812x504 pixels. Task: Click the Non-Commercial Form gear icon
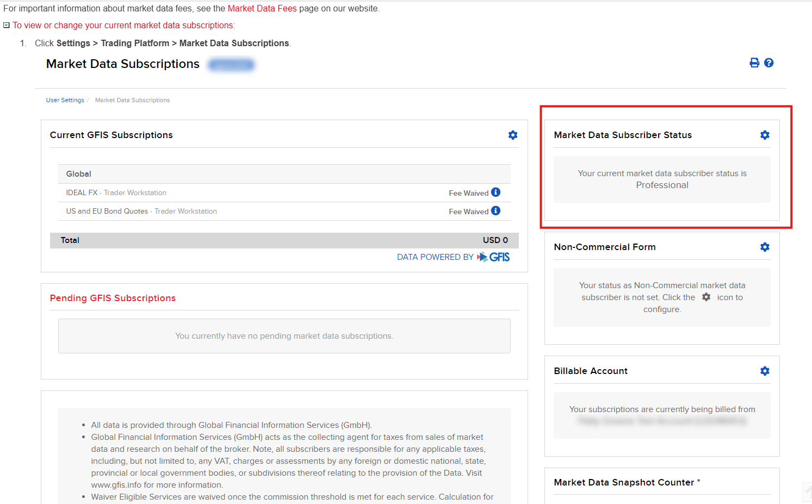pos(765,247)
